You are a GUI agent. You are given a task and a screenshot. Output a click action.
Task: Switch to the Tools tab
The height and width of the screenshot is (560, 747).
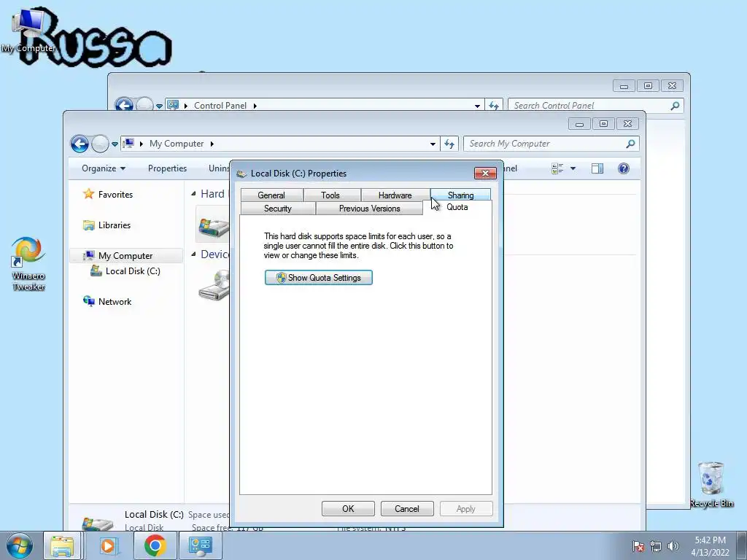point(330,195)
